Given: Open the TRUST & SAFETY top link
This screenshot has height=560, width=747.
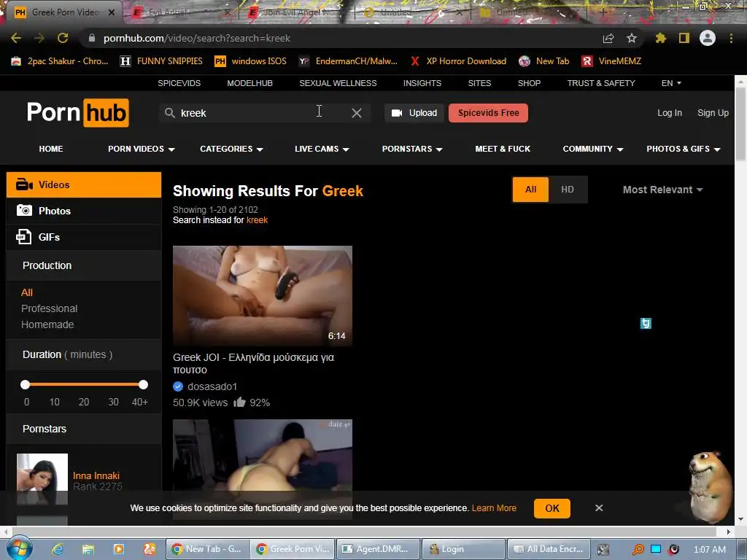Looking at the screenshot, I should [x=601, y=83].
